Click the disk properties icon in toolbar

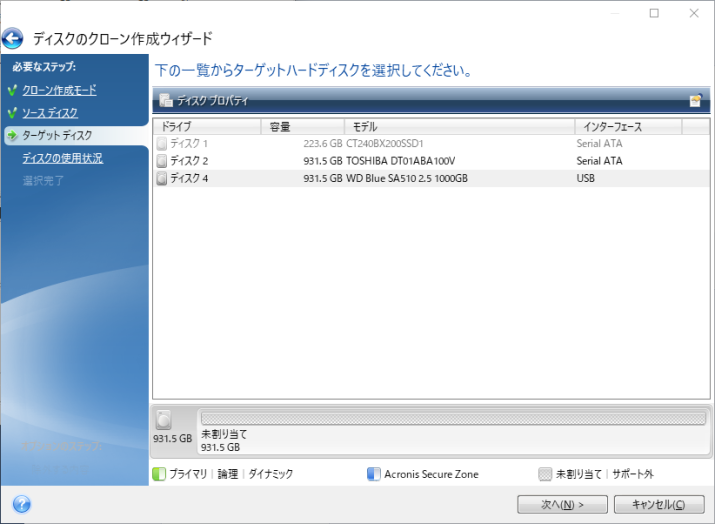pyautogui.click(x=166, y=101)
